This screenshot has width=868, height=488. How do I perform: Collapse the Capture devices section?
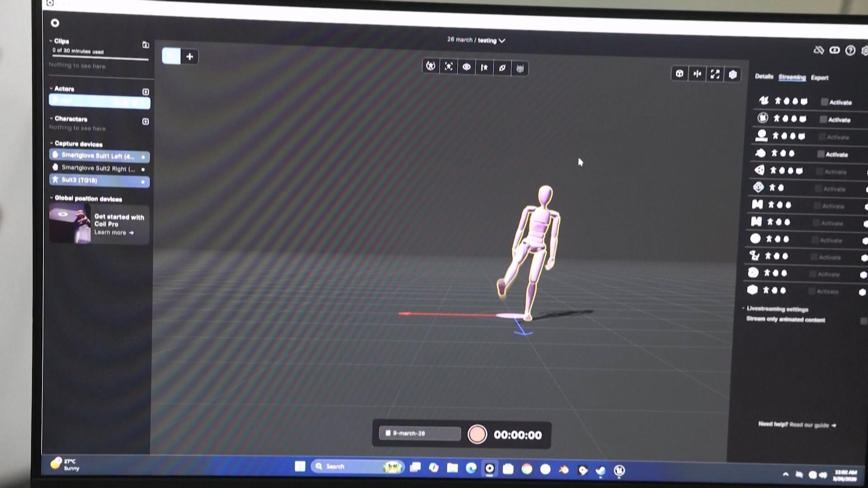(52, 144)
